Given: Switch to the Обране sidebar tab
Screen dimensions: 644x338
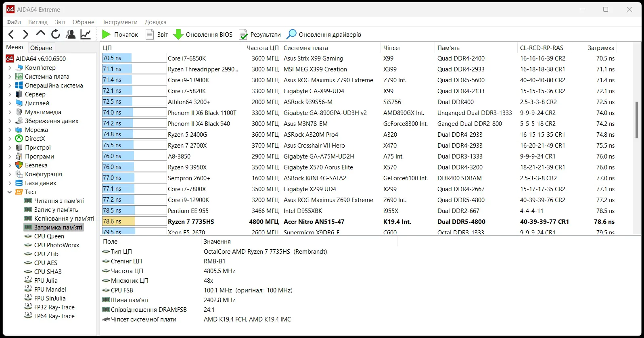Looking at the screenshot, I should tap(41, 48).
